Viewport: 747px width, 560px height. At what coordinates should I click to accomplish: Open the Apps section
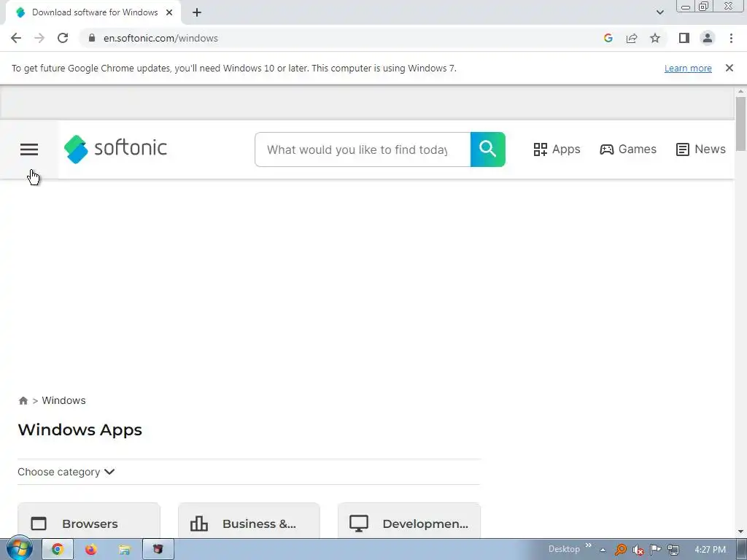[x=557, y=149]
